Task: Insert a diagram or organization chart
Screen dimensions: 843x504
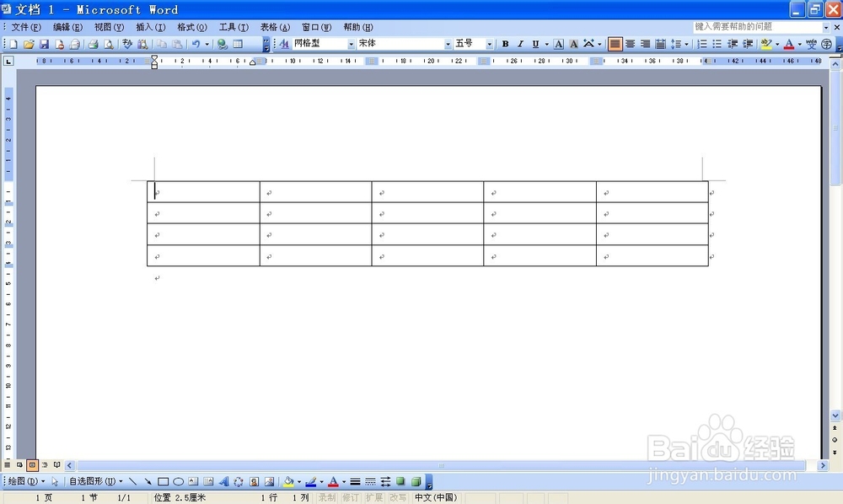Action: pos(239,481)
